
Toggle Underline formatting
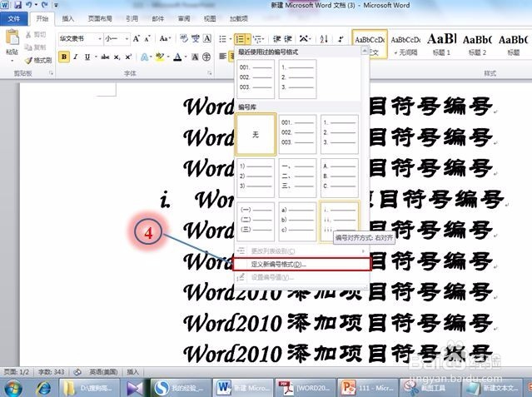click(87, 57)
